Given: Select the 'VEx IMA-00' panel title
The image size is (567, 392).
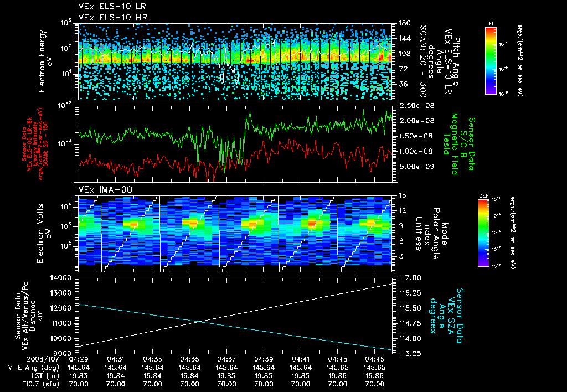Looking at the screenshot, I should (x=105, y=190).
